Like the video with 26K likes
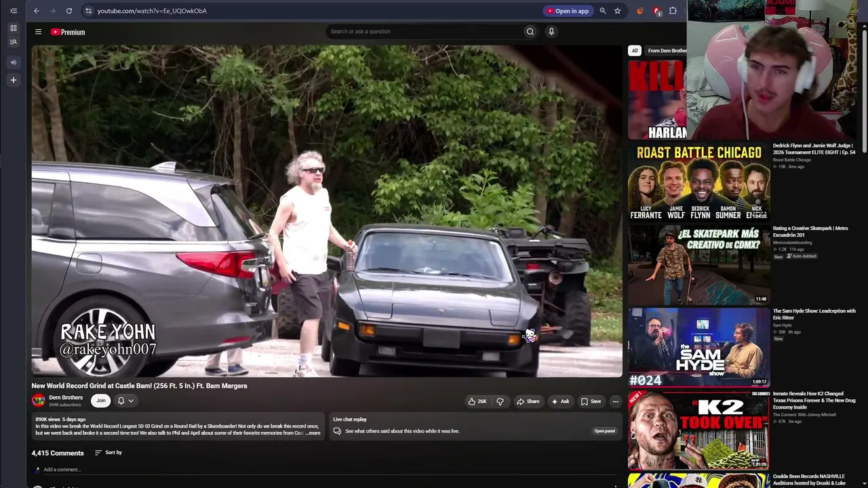The image size is (868, 488). click(477, 401)
